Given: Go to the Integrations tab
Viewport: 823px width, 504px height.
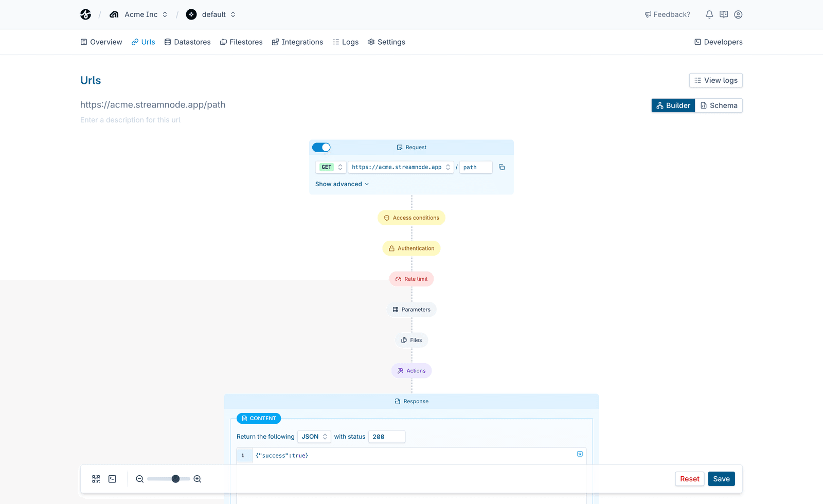Looking at the screenshot, I should point(297,42).
